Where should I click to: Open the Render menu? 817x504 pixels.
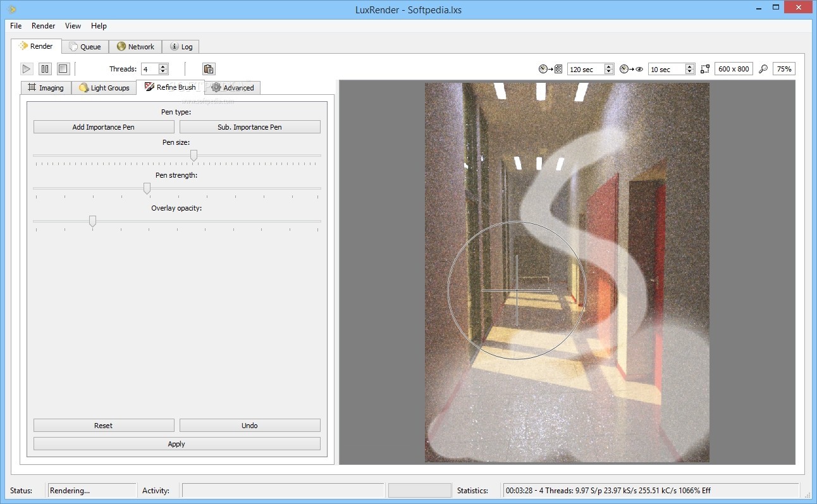[x=43, y=26]
